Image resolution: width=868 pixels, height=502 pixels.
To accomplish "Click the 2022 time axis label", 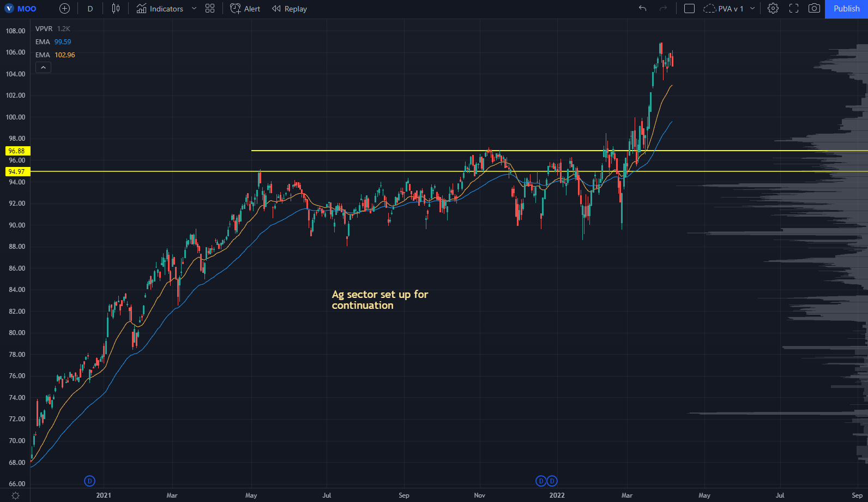I will tap(557, 495).
